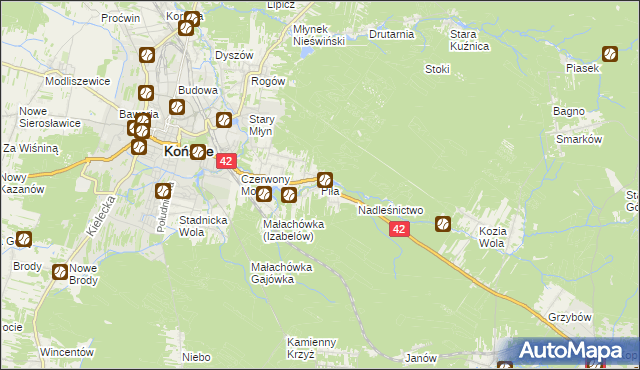
Task: Click road 42 shield near Nadleśnictwo
Action: pos(399,229)
